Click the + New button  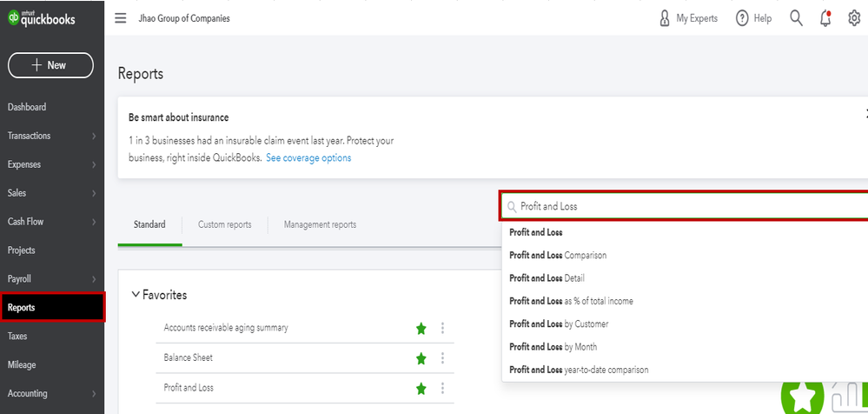[50, 65]
